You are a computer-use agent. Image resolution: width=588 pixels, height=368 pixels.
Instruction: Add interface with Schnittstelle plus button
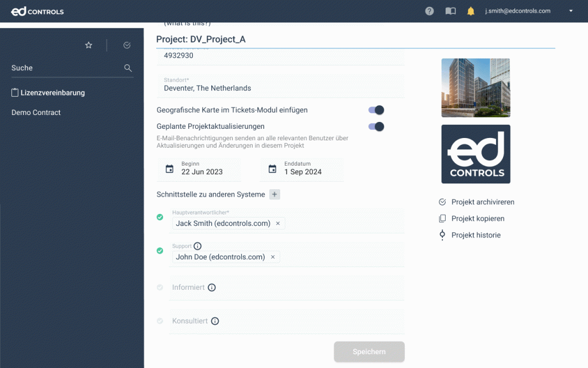click(274, 194)
